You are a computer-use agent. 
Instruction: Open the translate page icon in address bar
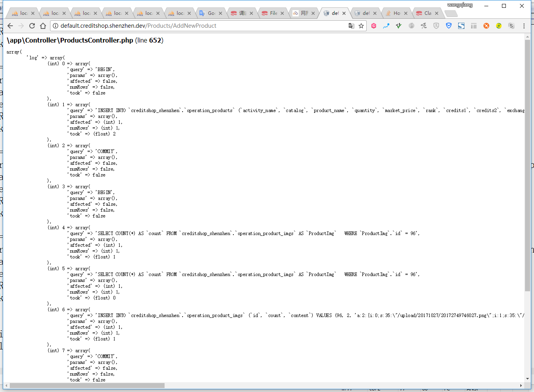pos(351,26)
